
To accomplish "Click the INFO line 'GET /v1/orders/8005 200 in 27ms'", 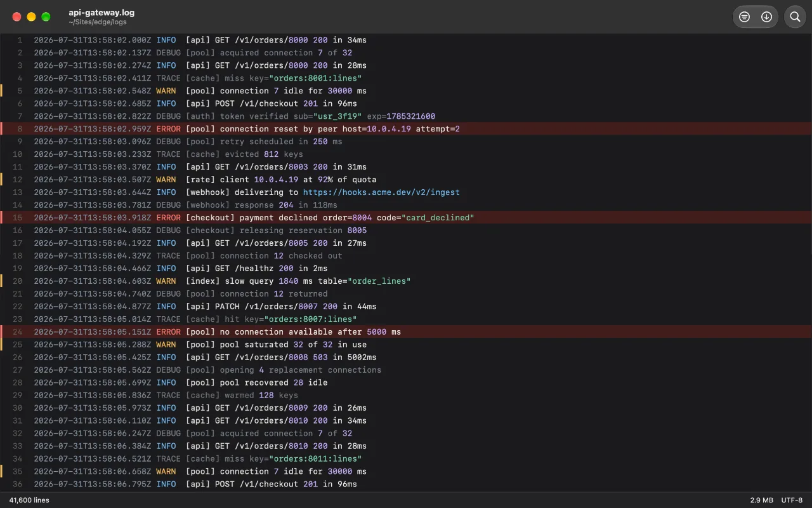I will click(406, 243).
